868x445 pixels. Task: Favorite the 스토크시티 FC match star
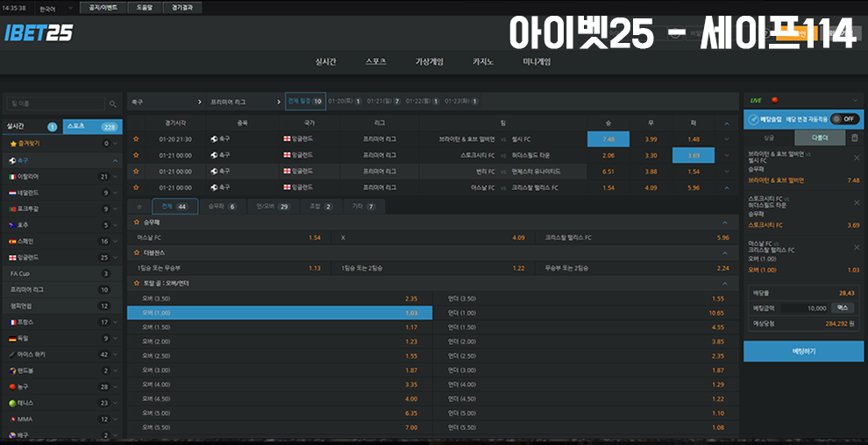coord(136,155)
